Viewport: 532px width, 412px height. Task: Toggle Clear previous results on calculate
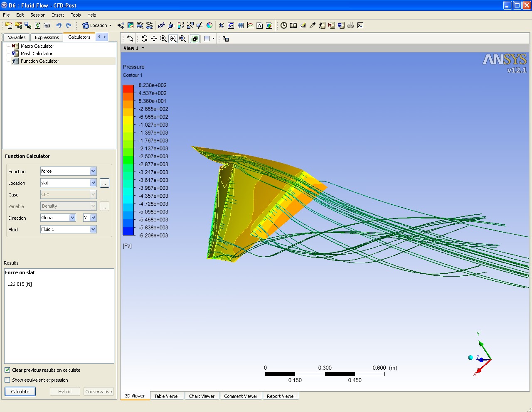point(7,370)
